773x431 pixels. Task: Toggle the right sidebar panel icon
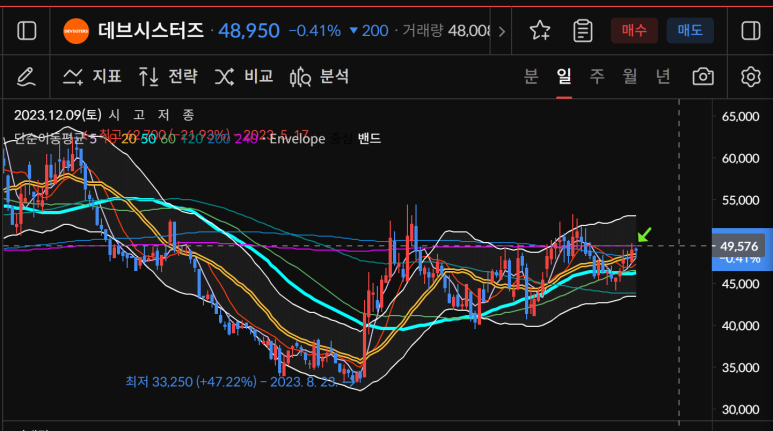click(x=751, y=31)
